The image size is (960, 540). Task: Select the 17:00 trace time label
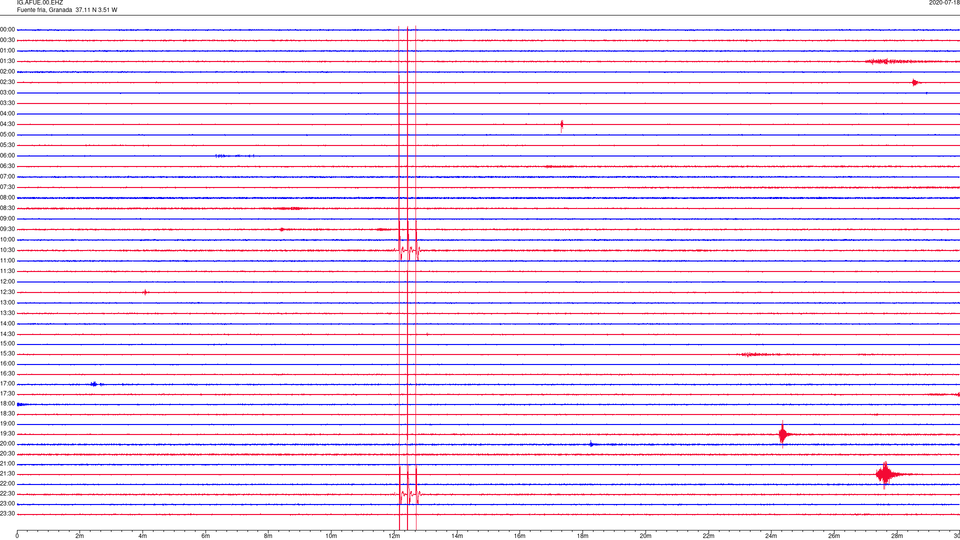pos(8,384)
